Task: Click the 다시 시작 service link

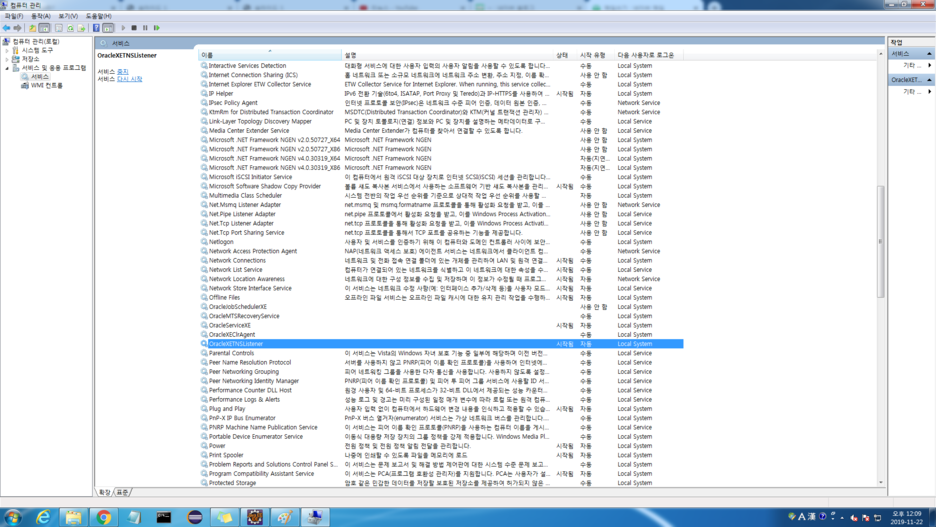Action: pos(130,79)
